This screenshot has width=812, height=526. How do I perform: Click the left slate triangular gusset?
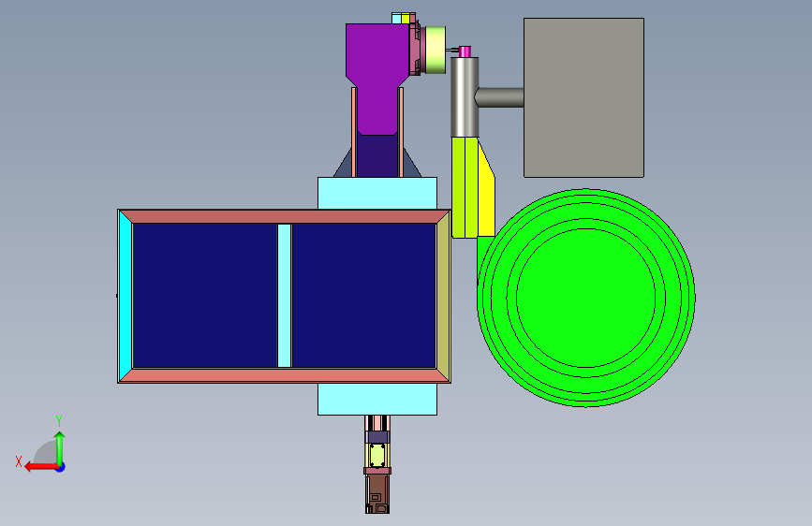[345, 166]
